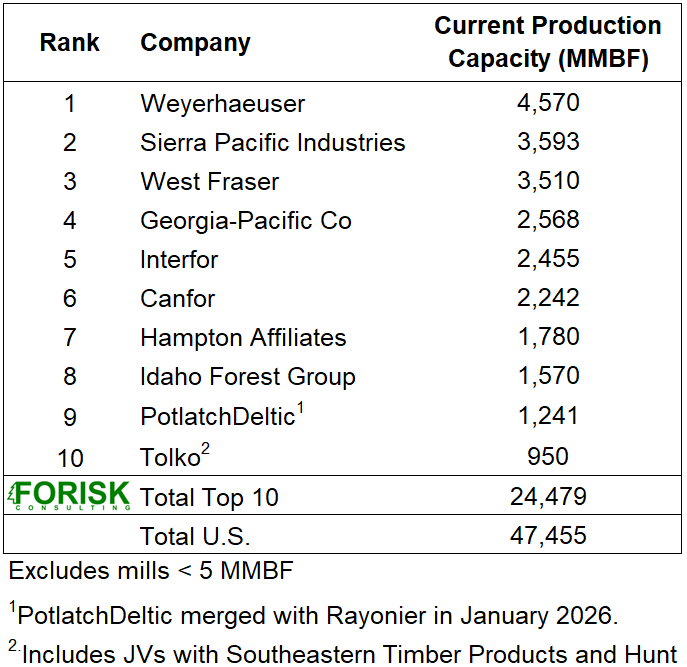The width and height of the screenshot is (687, 667).
Task: Click the PotlatchDeltic Rayonier merger footnote
Action: 313,613
